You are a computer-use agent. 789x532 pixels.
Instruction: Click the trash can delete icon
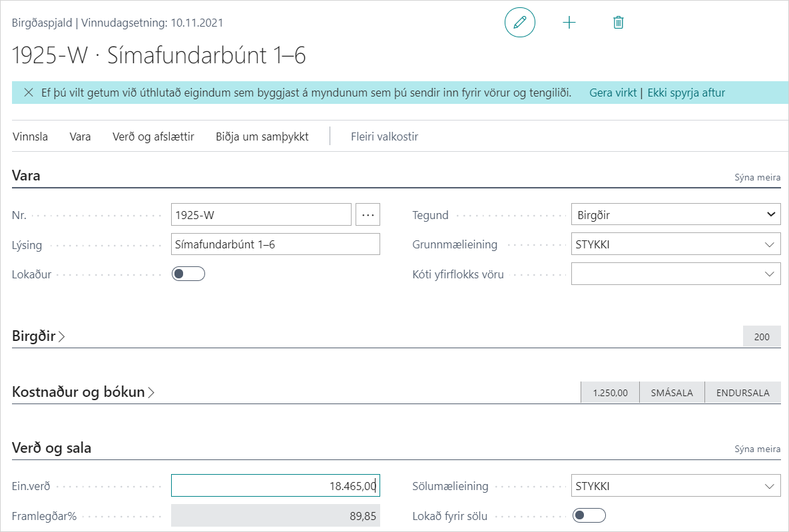click(619, 23)
